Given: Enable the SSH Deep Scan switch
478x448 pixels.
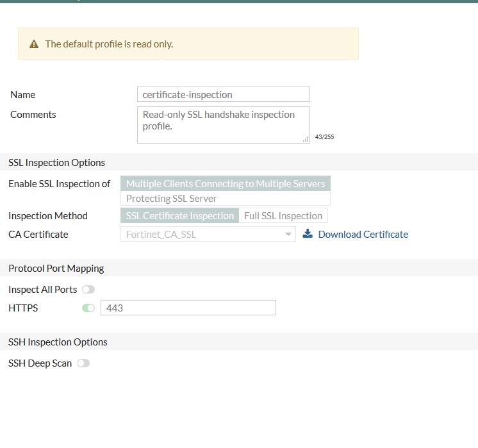Looking at the screenshot, I should (x=83, y=363).
